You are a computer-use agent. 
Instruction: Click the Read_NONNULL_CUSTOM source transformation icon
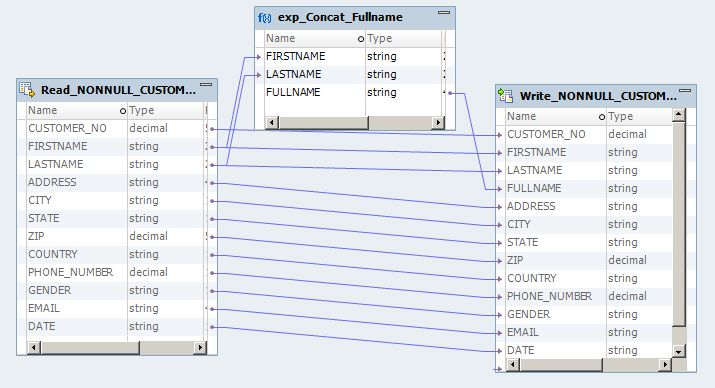pos(27,90)
